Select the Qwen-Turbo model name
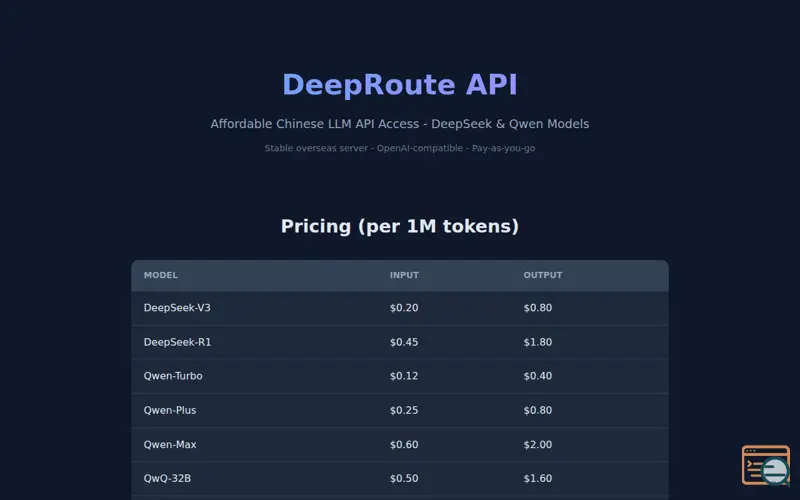Screen dimensions: 800x500 click(x=173, y=376)
